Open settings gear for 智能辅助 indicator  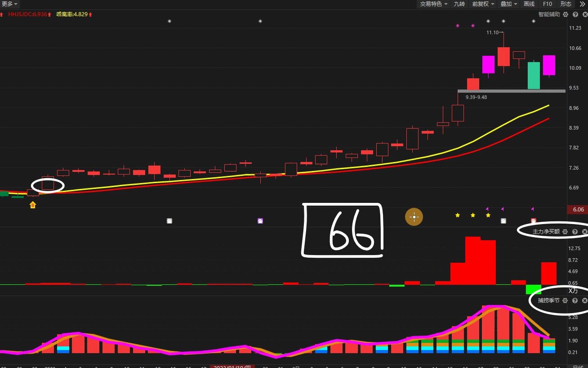tap(566, 14)
